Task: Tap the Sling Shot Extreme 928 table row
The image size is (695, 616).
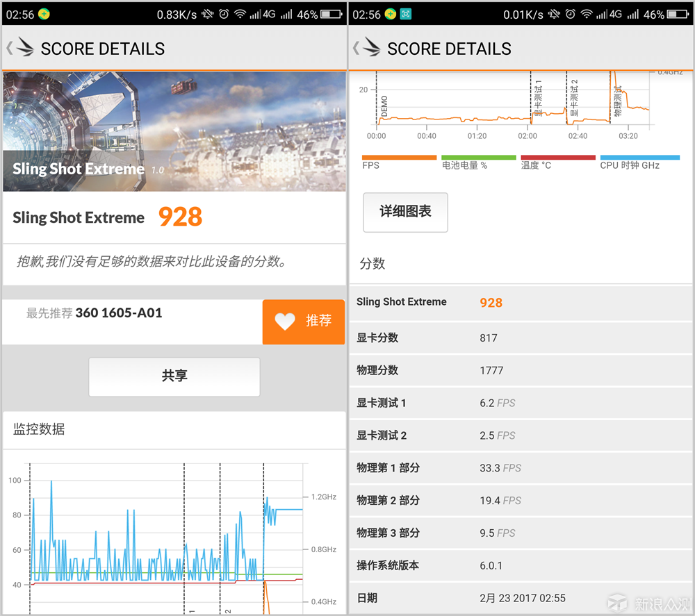Action: 521,303
